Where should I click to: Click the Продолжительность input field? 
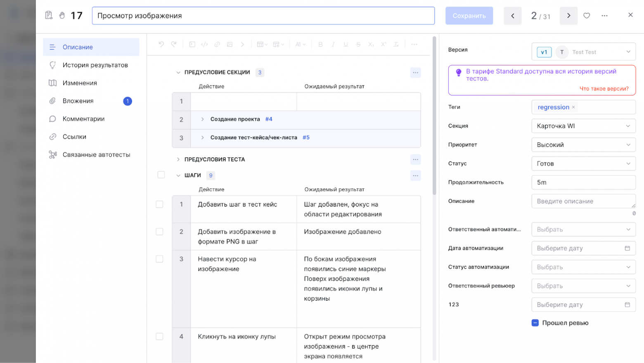tap(583, 183)
